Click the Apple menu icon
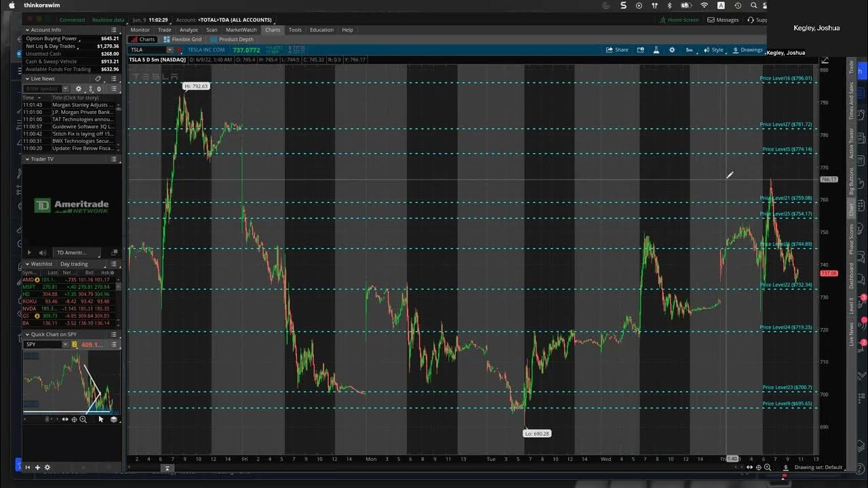 [12, 5]
